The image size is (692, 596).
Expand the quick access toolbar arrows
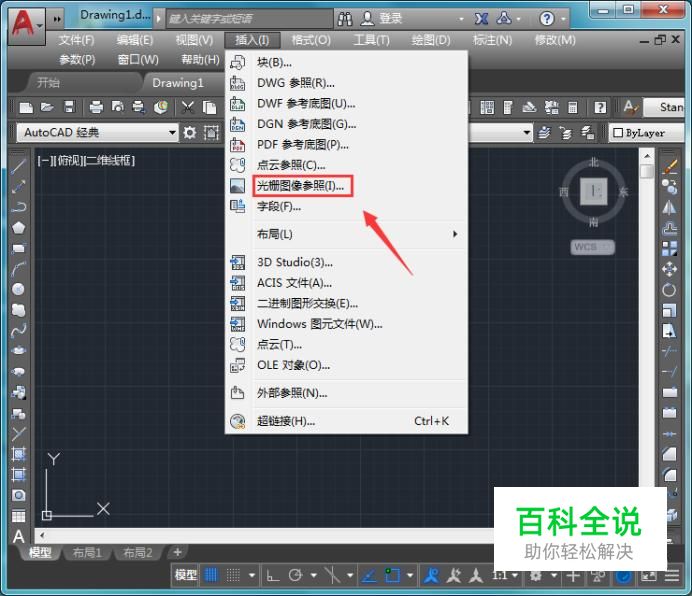pyautogui.click(x=57, y=19)
